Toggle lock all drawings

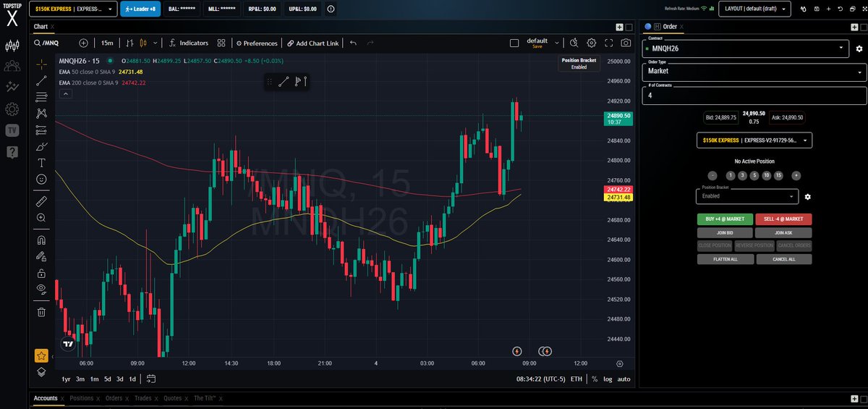(x=41, y=273)
